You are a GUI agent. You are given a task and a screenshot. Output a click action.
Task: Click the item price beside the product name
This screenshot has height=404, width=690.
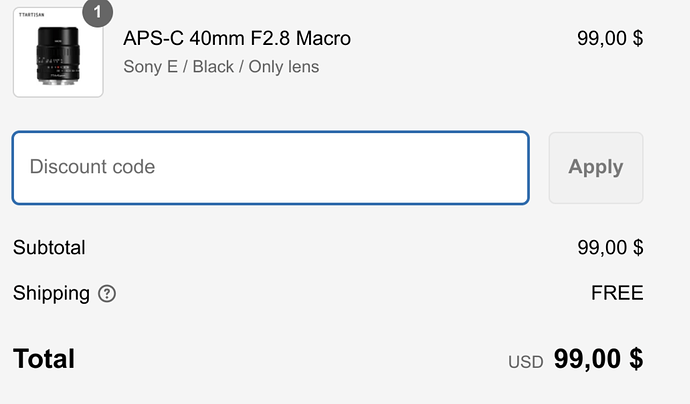pyautogui.click(x=610, y=38)
